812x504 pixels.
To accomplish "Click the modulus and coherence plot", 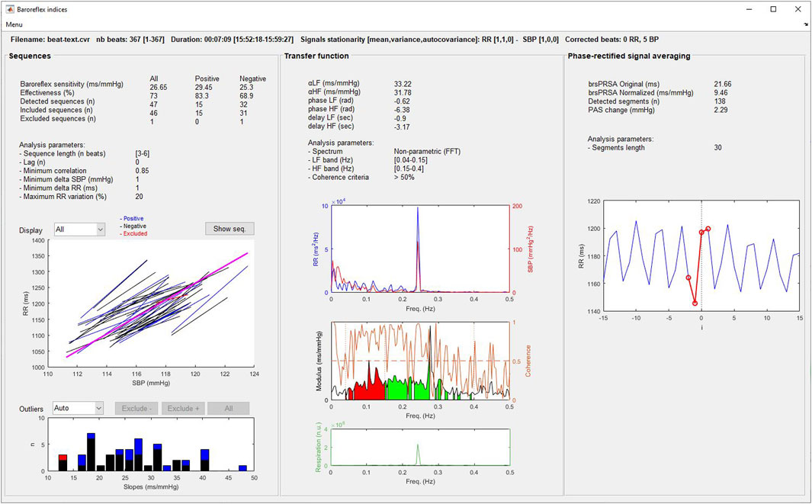I will [421, 361].
